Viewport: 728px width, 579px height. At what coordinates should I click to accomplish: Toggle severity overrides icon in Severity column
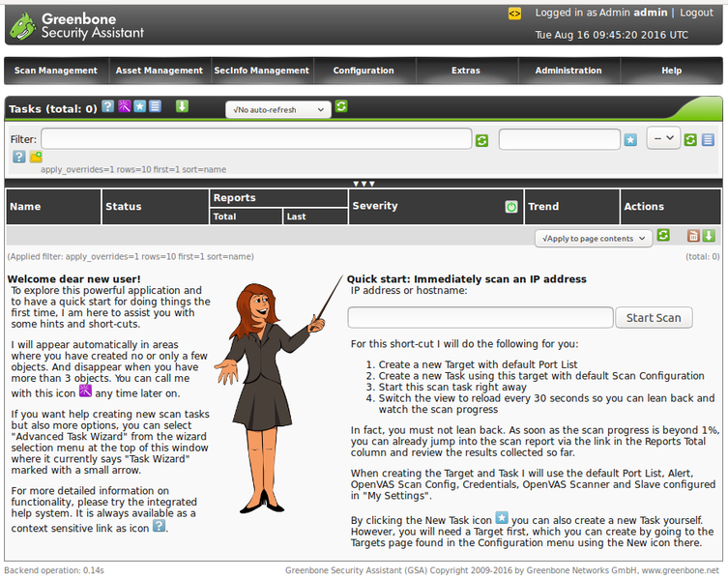click(510, 207)
